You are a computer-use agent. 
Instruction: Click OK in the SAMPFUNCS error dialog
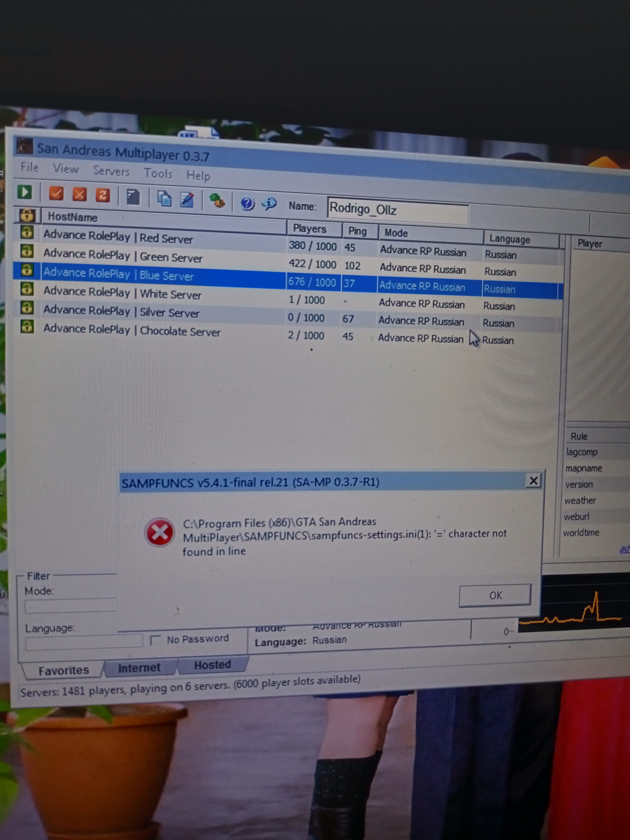coord(495,595)
